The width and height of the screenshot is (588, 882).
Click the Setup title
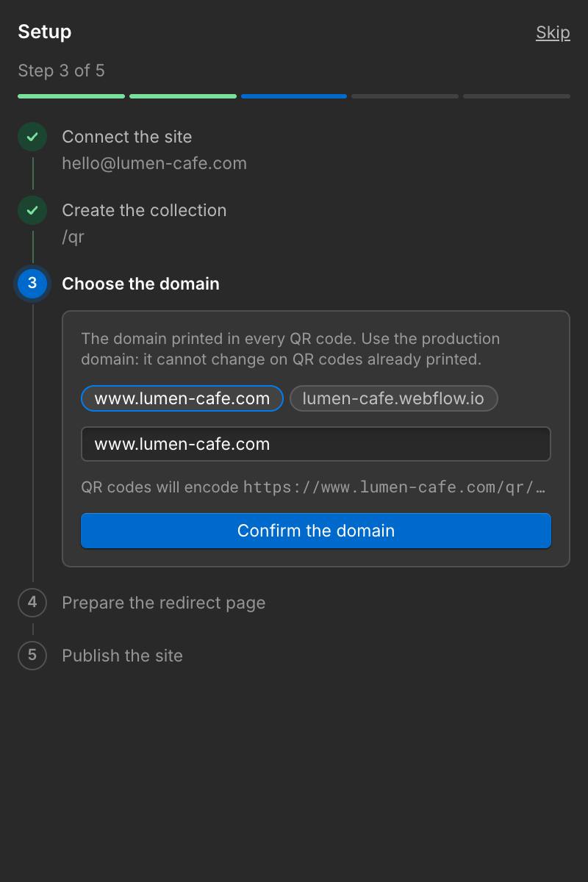click(x=45, y=32)
